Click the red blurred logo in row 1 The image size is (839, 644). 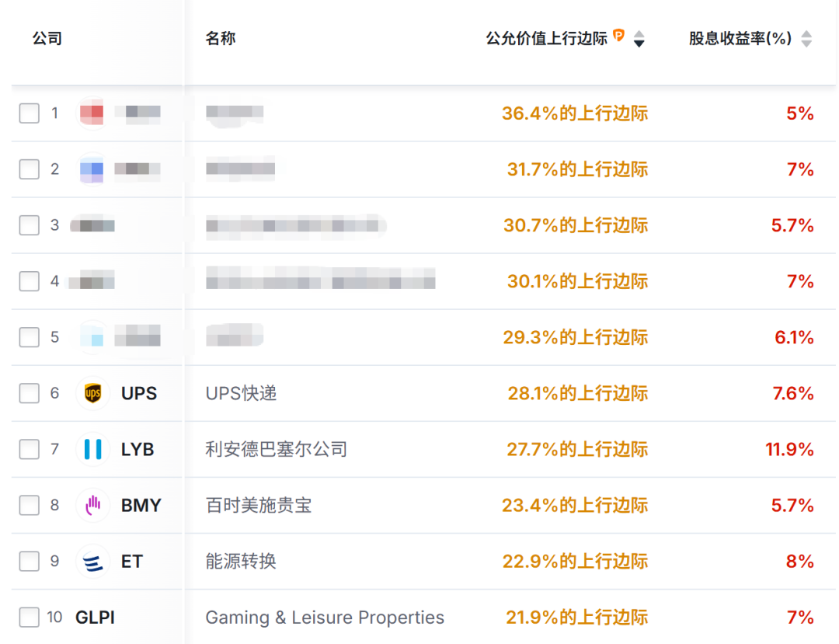pyautogui.click(x=92, y=113)
